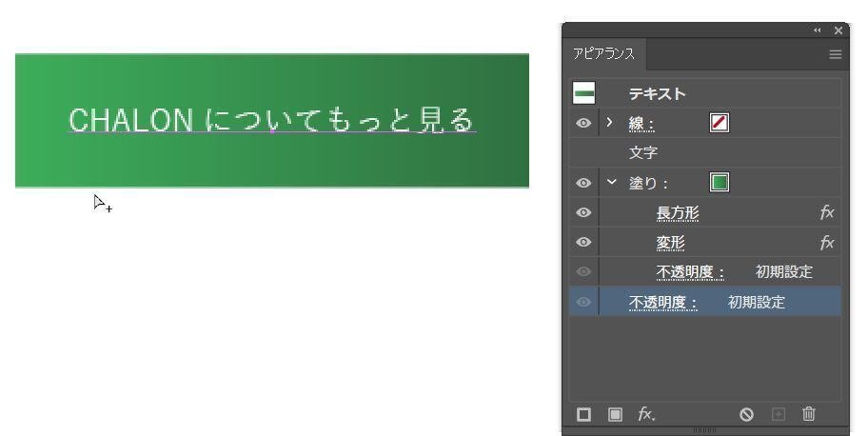
Task: Click 初期設定 in the fill opacity row
Action: tap(784, 272)
